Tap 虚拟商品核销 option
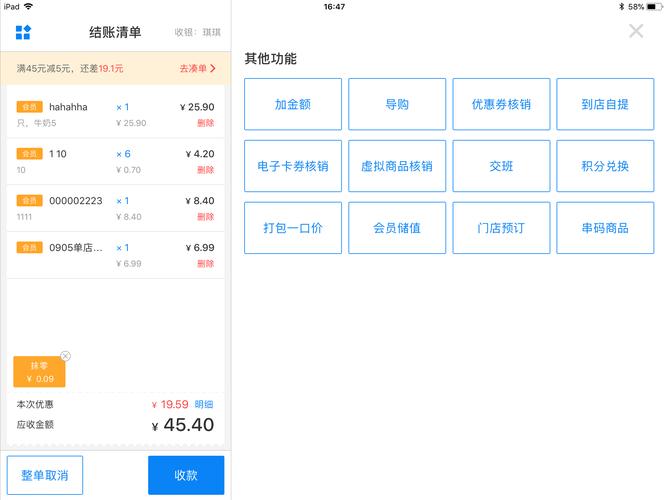The width and height of the screenshot is (667, 500). click(397, 166)
